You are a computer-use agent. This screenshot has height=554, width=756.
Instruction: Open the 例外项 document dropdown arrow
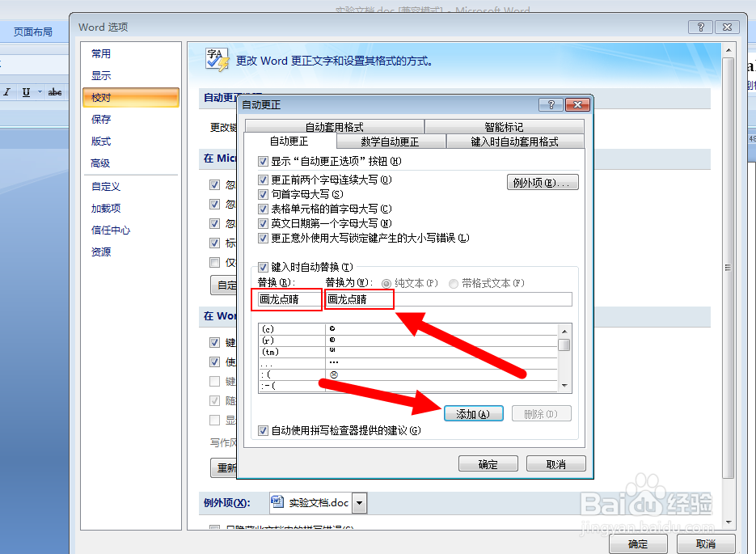tap(359, 503)
